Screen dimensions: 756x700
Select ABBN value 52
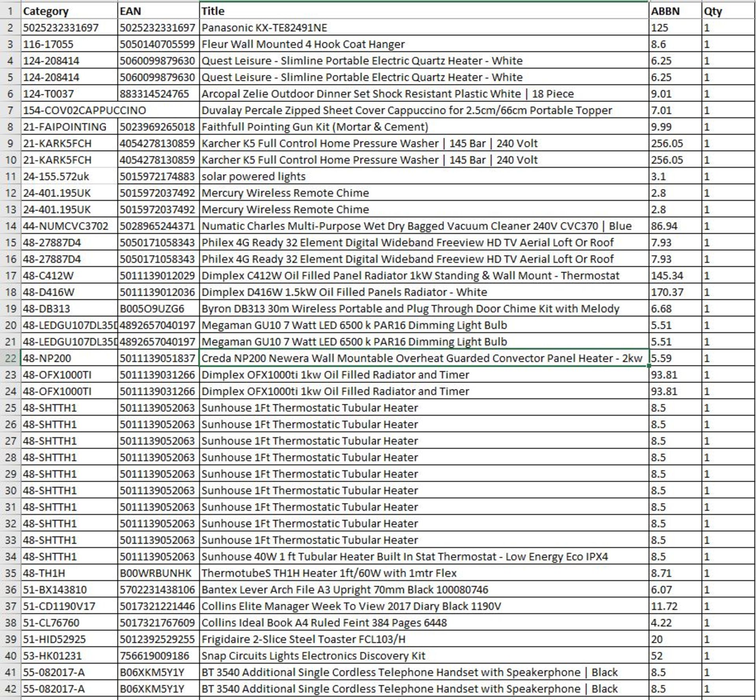[675, 656]
